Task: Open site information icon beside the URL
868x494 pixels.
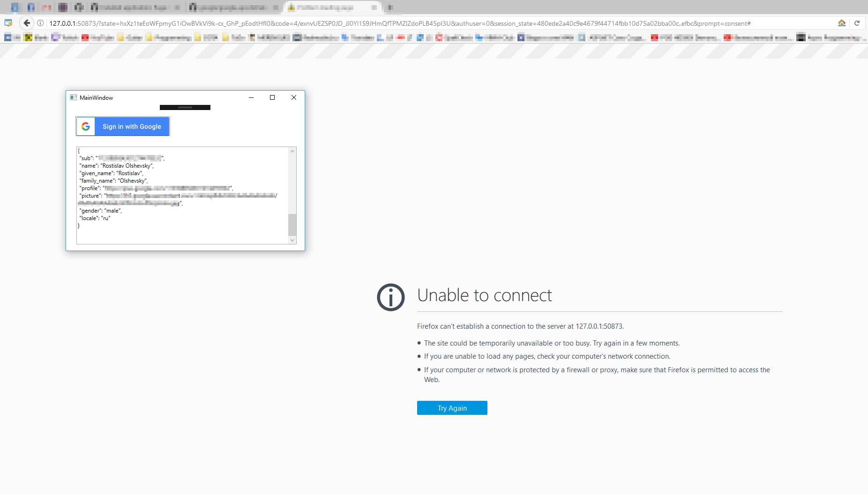Action: 41,23
